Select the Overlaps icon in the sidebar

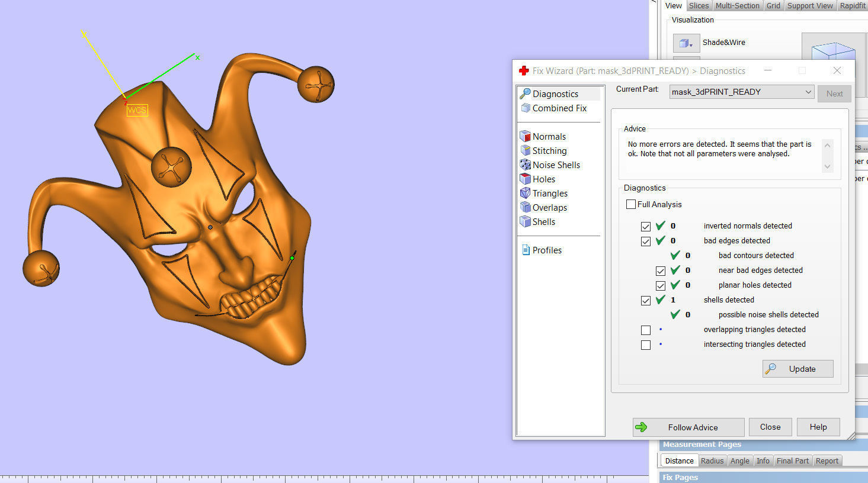(525, 207)
